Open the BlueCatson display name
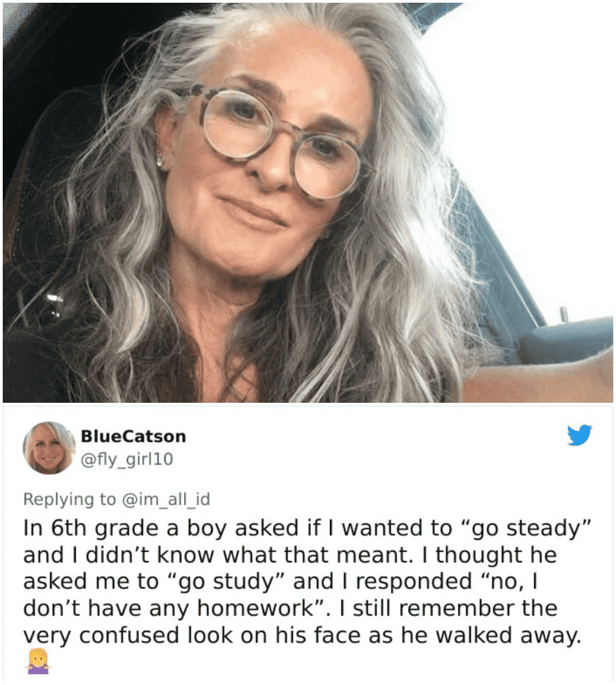616x685 pixels. pos(133,436)
